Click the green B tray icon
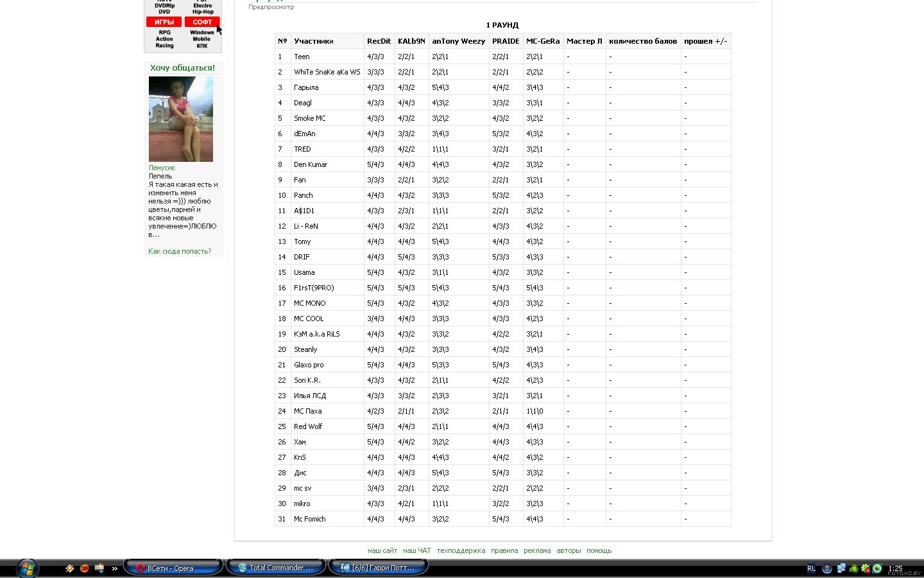924x578 pixels. [853, 568]
